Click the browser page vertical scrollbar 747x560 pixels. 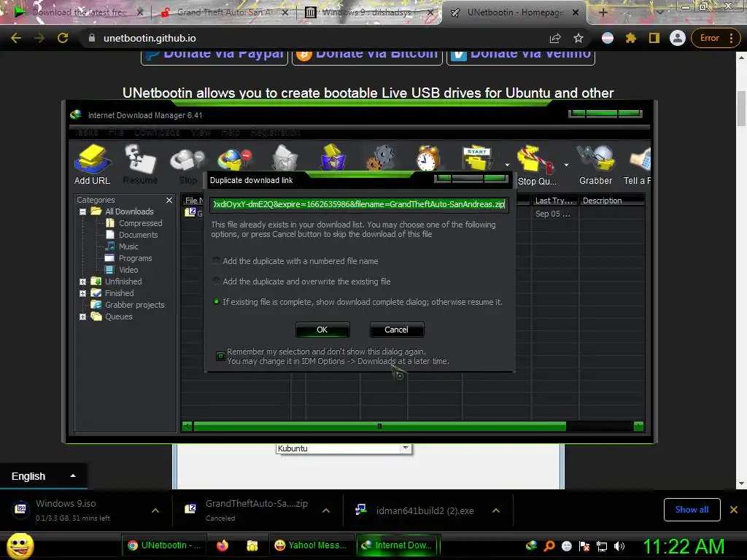[x=741, y=109]
